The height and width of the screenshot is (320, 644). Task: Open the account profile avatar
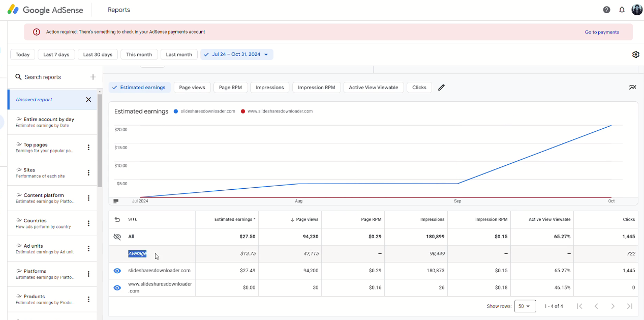(637, 10)
